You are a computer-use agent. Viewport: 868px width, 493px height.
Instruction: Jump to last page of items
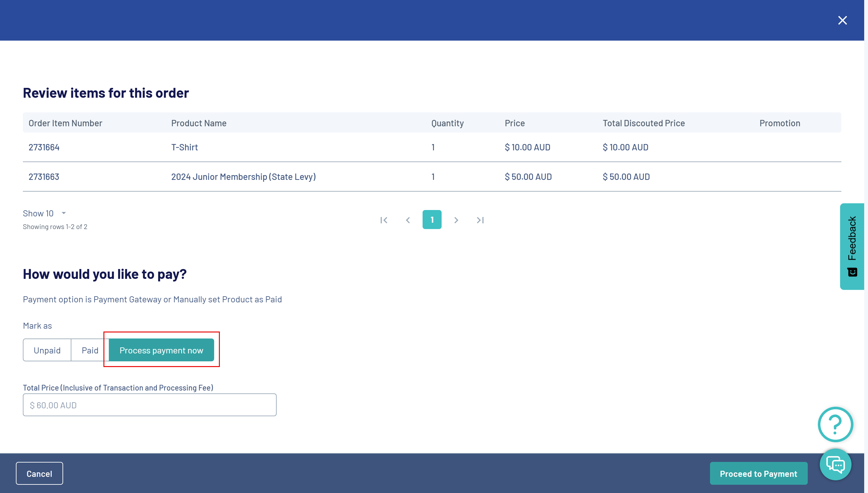480,220
